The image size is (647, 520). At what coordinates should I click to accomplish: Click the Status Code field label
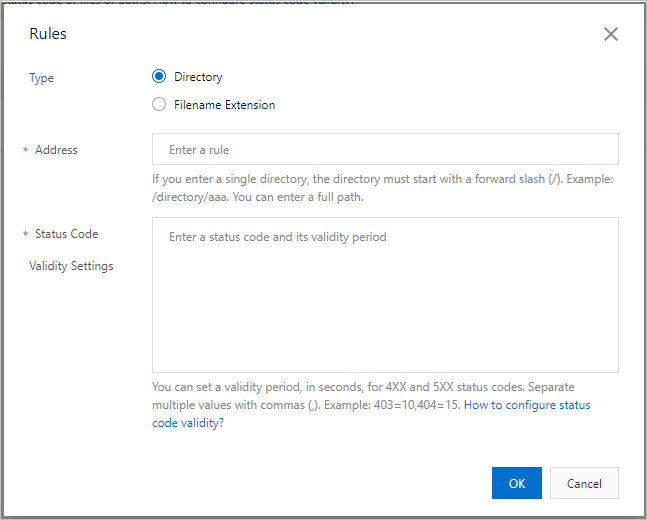coord(66,234)
